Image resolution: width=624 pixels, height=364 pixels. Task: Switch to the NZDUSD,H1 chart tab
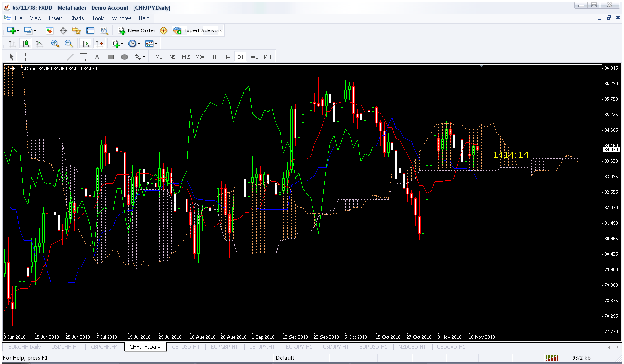[x=412, y=347]
